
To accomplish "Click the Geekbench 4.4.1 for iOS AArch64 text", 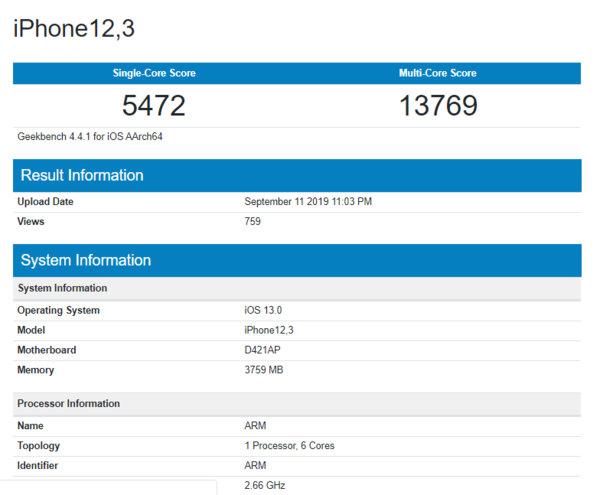I will (90, 137).
